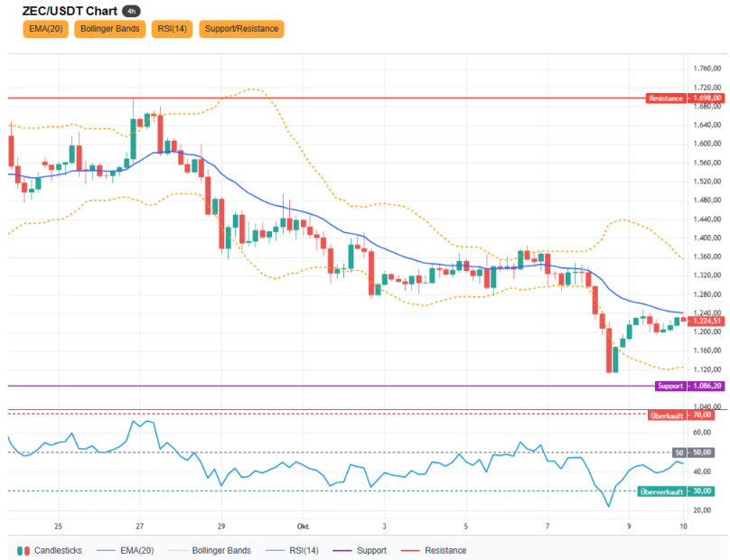Click the RSI 50 midline label
Viewport: 730px width, 560px height.
click(679, 453)
